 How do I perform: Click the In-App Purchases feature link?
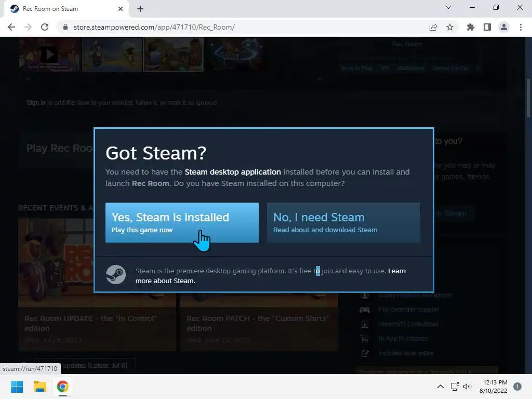(x=403, y=338)
